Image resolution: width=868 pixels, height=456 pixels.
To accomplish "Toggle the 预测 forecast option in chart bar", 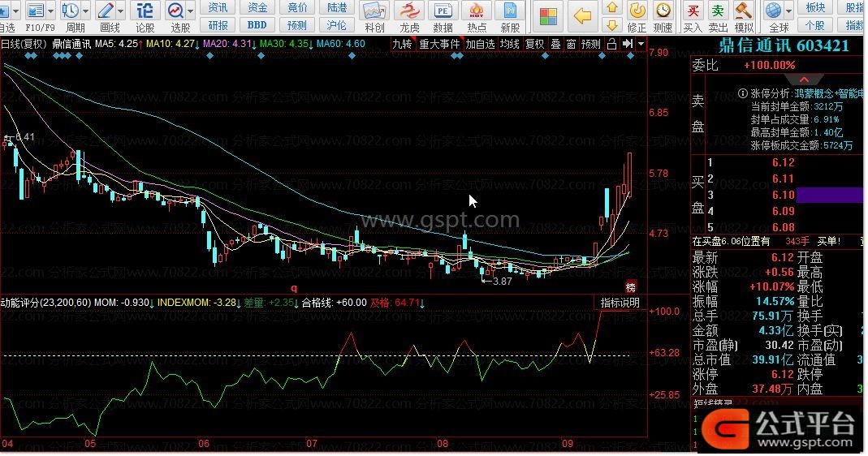I will point(591,45).
